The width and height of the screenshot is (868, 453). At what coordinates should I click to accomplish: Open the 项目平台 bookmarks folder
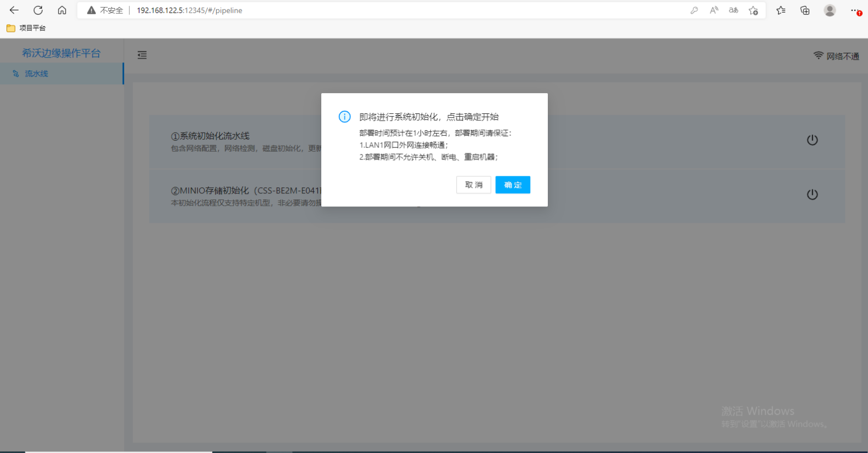coord(26,28)
